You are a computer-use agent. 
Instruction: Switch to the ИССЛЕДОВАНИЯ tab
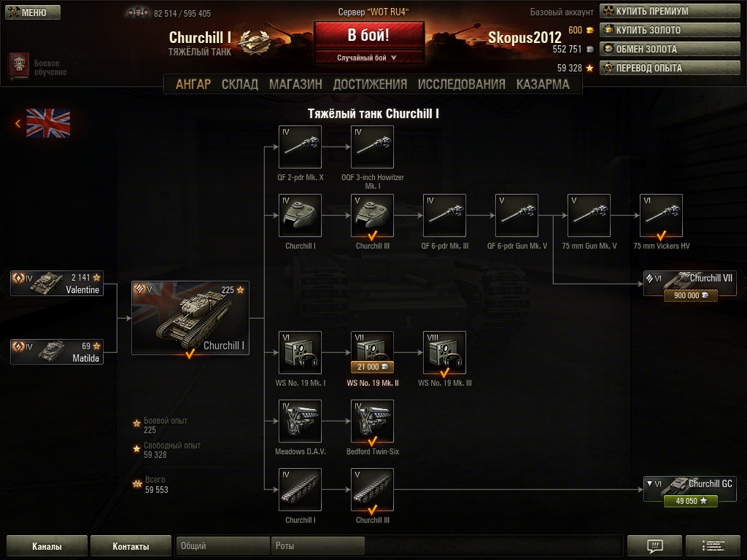[461, 85]
